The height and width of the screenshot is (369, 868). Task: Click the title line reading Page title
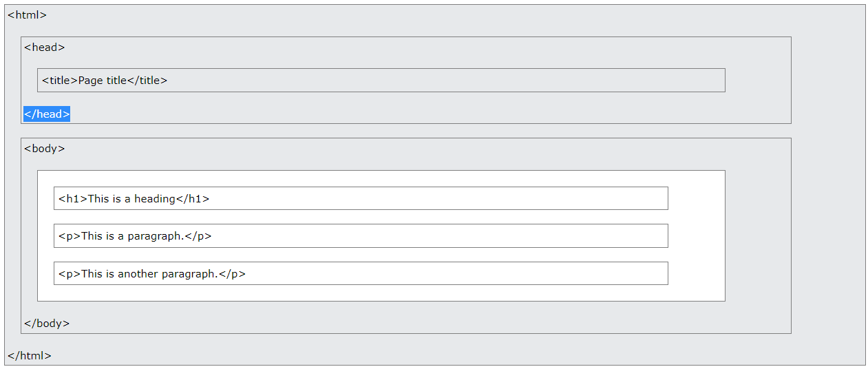[x=381, y=80]
